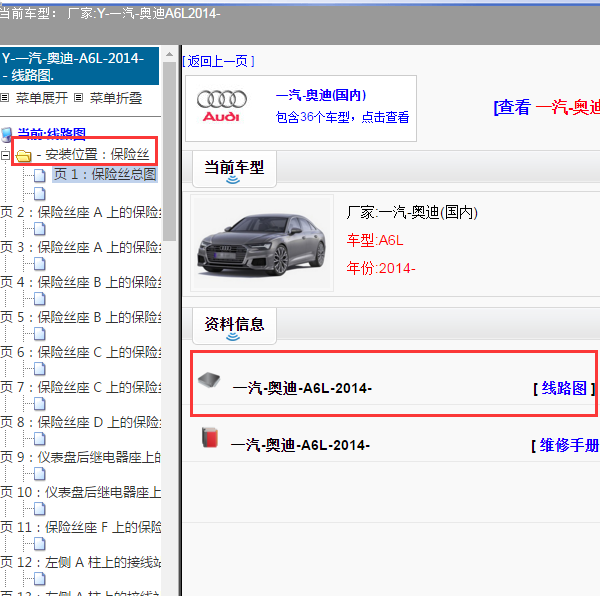Click the page icon above 页 5 row
This screenshot has width=600, height=596.
[39, 299]
